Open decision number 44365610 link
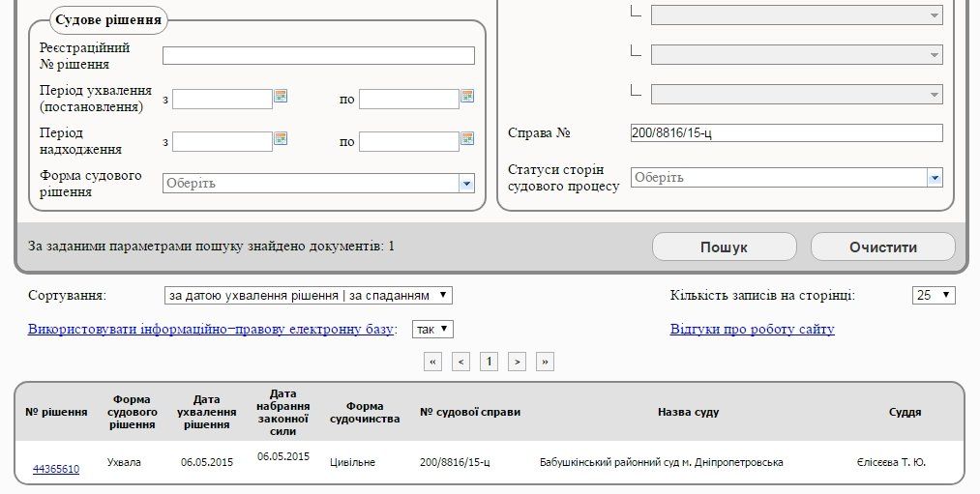The width and height of the screenshot is (980, 494). 56,469
